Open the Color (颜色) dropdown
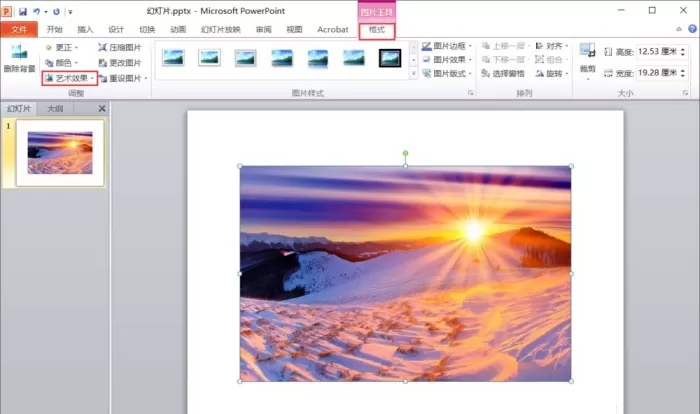700x414 pixels. [62, 63]
